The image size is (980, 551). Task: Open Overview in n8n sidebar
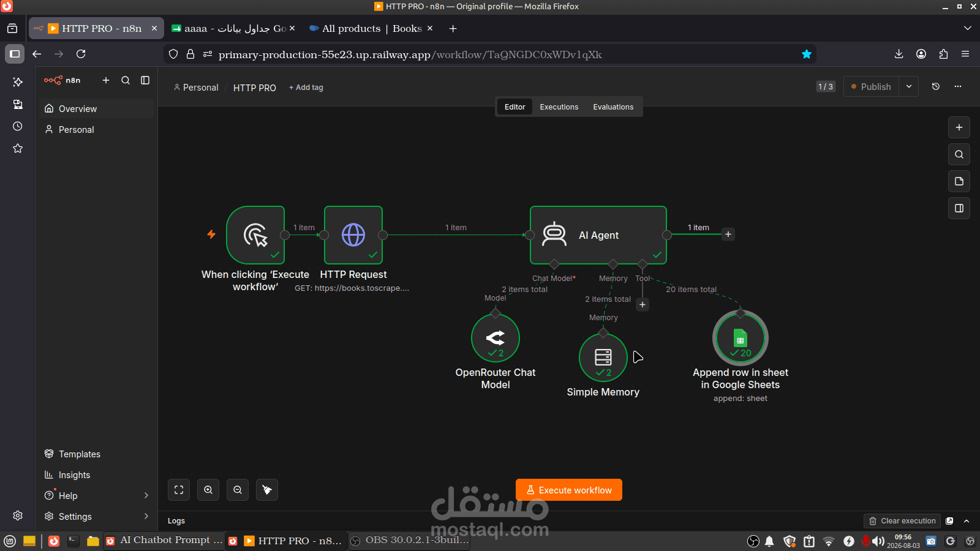point(97,108)
